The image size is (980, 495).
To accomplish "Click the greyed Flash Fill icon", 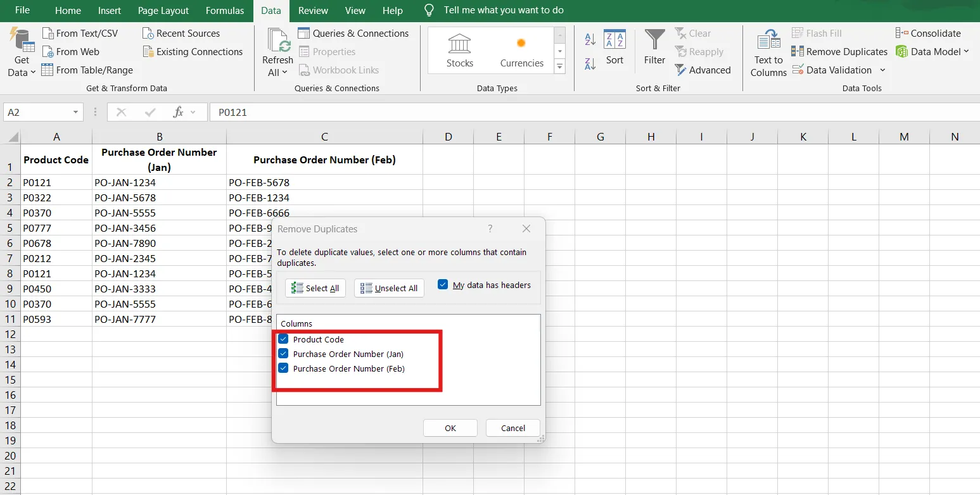I will (797, 34).
